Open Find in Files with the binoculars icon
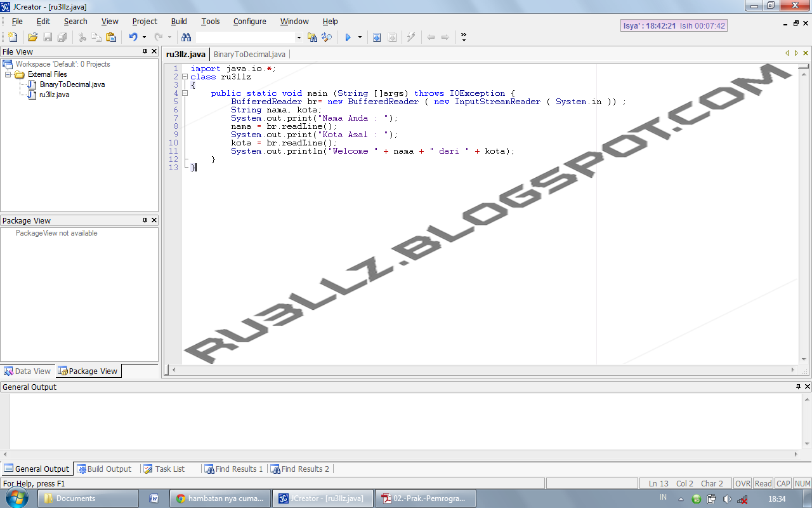Screen dimensions: 812x508 tap(185, 37)
